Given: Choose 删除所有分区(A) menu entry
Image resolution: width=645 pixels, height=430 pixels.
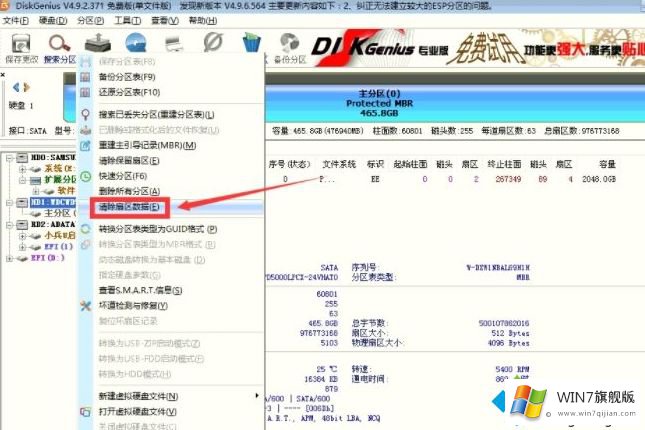Looking at the screenshot, I should point(129,191).
